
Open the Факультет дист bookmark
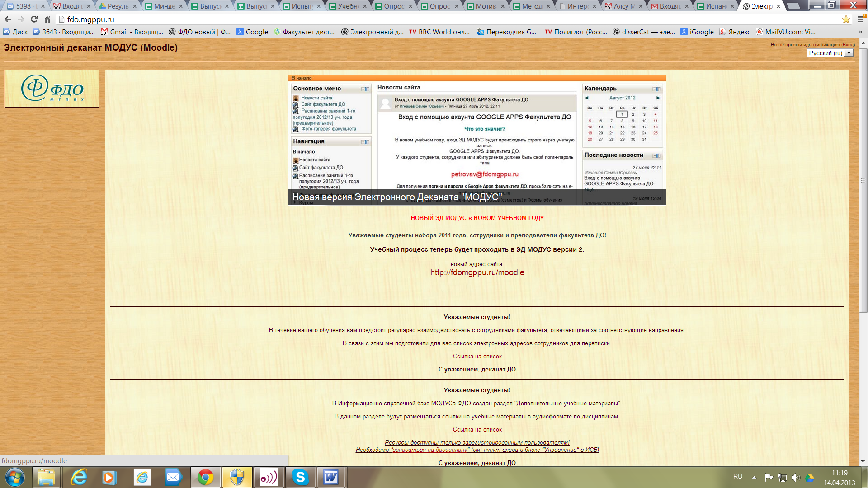(304, 32)
